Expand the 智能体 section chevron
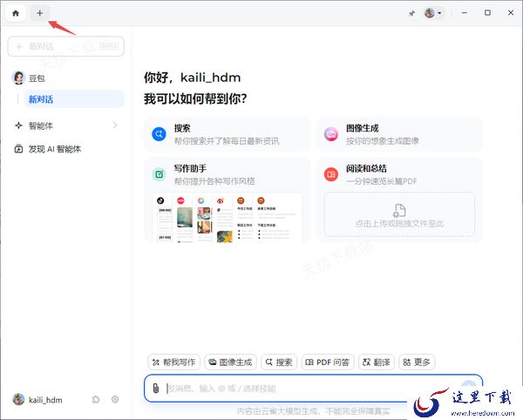523x420 pixels. pyautogui.click(x=115, y=125)
